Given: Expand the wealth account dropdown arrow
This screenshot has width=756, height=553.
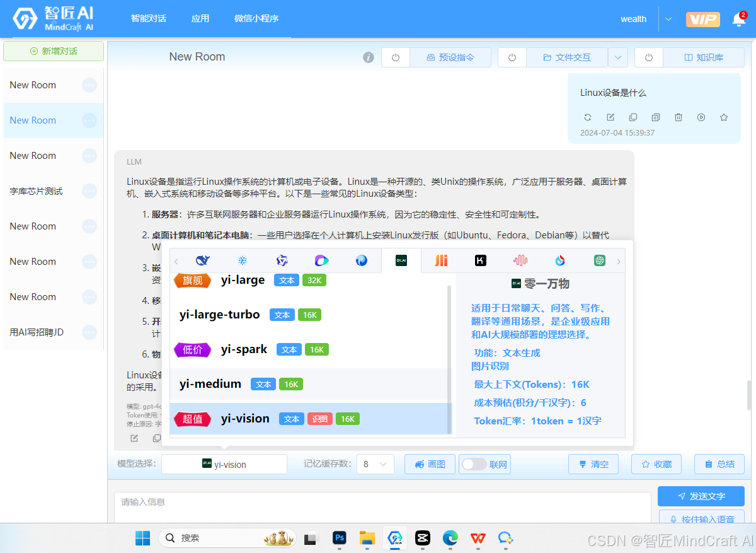Looking at the screenshot, I should click(668, 19).
